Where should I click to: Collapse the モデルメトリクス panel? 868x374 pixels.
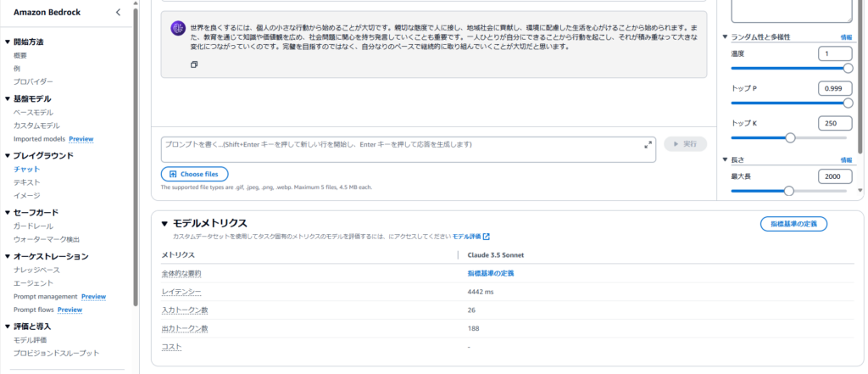click(x=165, y=223)
